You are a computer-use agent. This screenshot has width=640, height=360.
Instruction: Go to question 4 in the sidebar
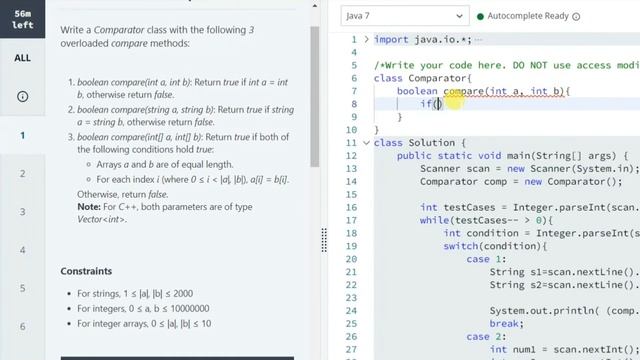22,250
